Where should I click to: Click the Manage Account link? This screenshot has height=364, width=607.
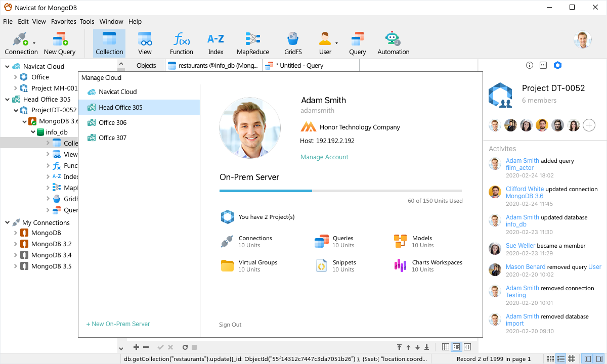324,157
